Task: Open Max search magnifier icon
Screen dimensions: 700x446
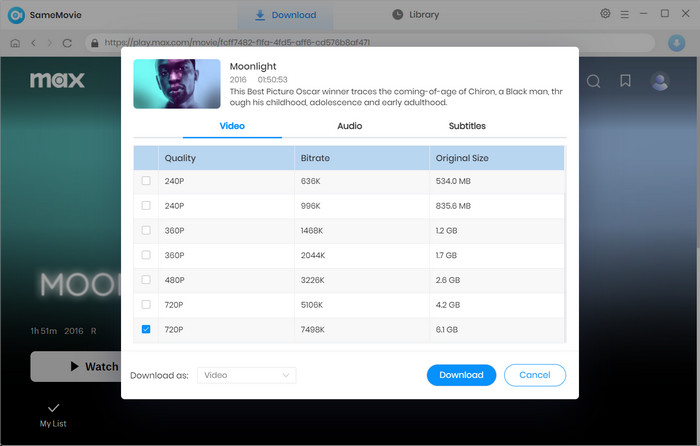Action: pyautogui.click(x=593, y=81)
